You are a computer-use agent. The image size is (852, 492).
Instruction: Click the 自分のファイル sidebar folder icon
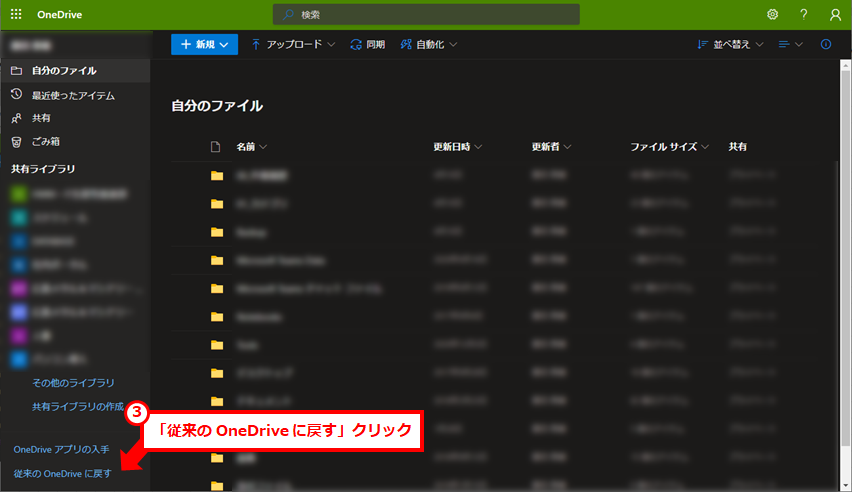coord(16,71)
